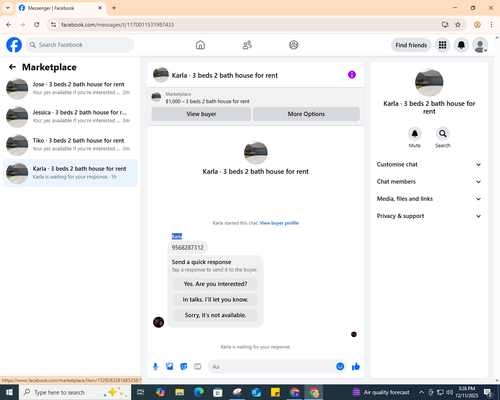Click the voice clip microphone icon
500x400 pixels.
[x=155, y=367]
